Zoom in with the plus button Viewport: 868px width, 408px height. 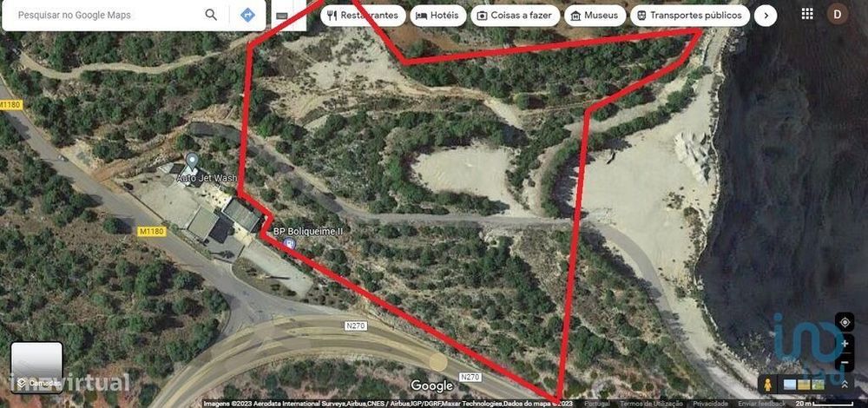click(x=845, y=344)
